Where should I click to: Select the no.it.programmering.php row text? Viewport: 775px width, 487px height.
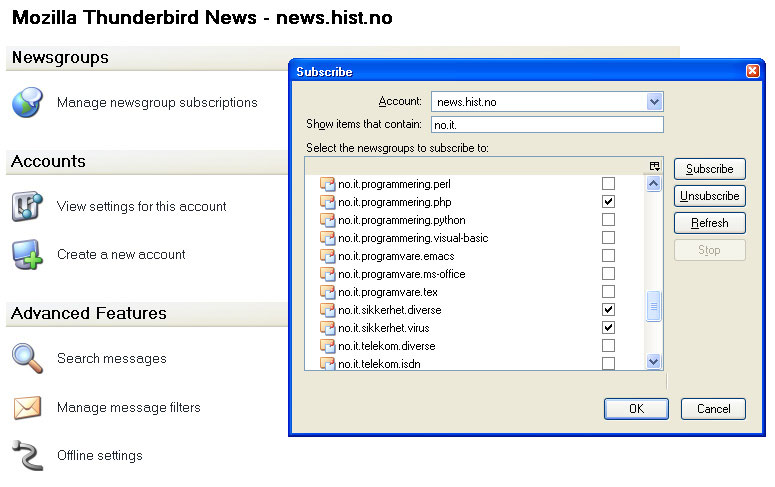(x=395, y=202)
